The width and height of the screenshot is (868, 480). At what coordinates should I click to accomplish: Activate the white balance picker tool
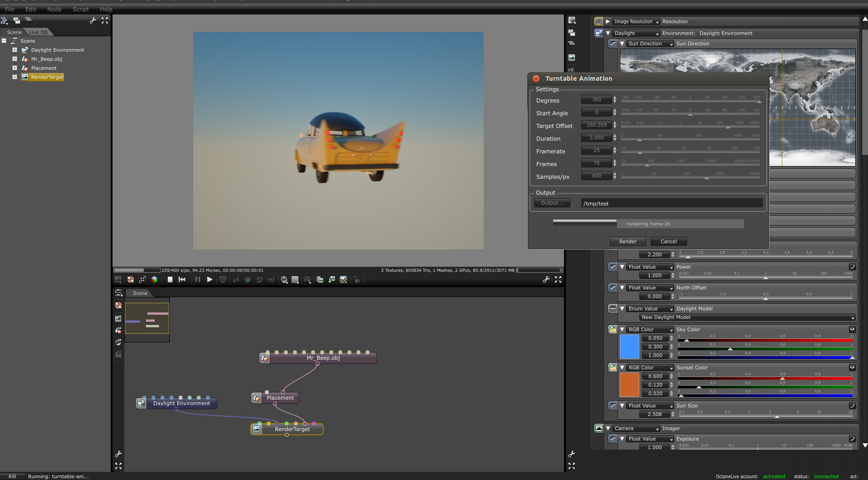click(247, 280)
